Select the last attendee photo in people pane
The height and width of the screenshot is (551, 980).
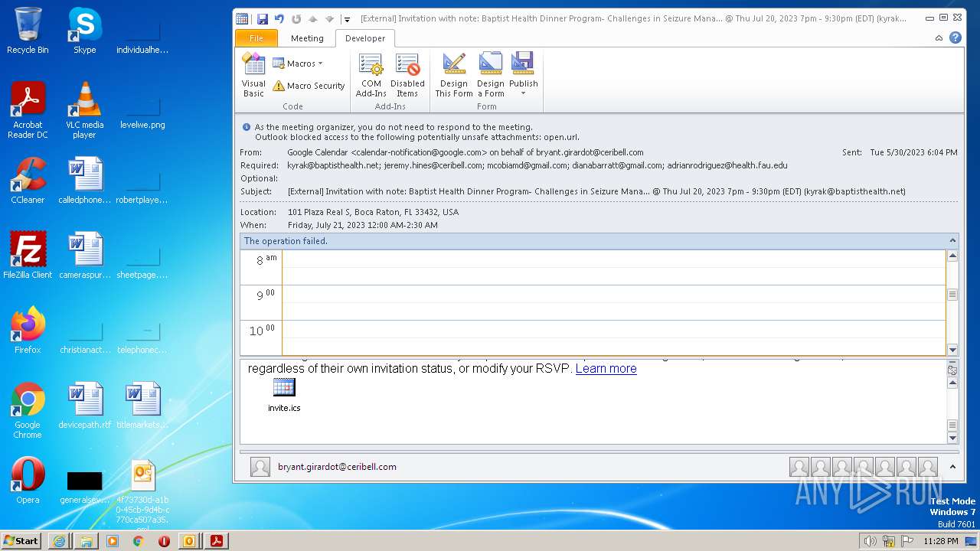pyautogui.click(x=928, y=467)
